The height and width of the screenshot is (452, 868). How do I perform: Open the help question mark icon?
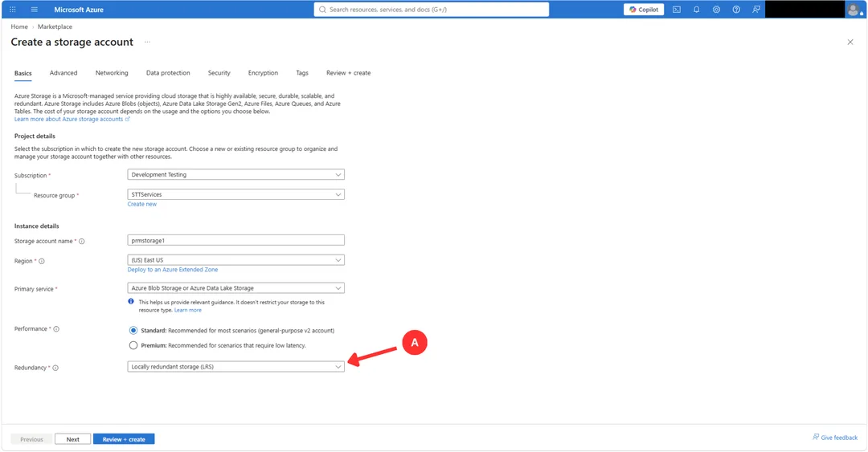[736, 10]
